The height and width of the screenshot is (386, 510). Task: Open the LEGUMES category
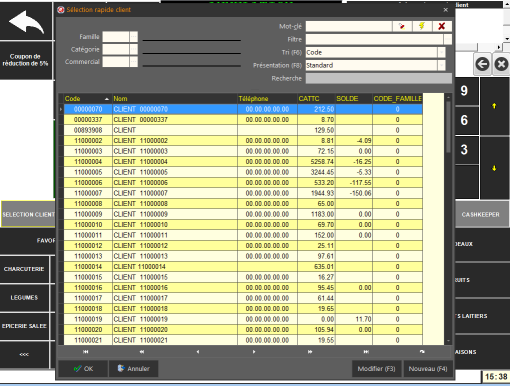24,297
